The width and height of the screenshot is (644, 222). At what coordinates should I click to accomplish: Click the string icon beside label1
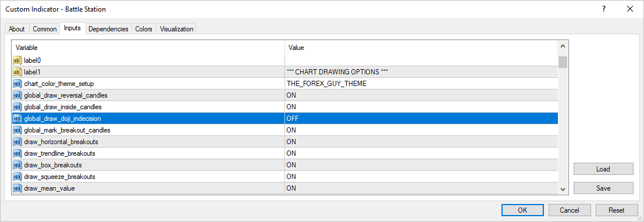(x=17, y=72)
